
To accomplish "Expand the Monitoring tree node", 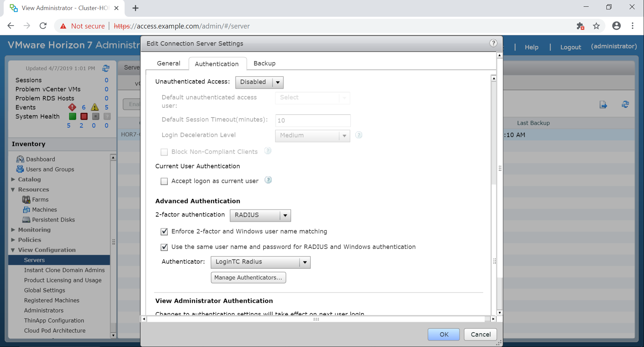I will (x=13, y=230).
